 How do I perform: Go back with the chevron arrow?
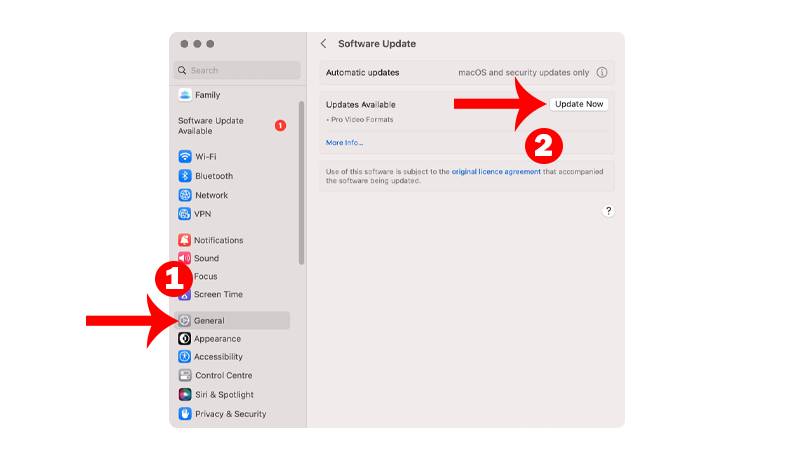pyautogui.click(x=323, y=44)
